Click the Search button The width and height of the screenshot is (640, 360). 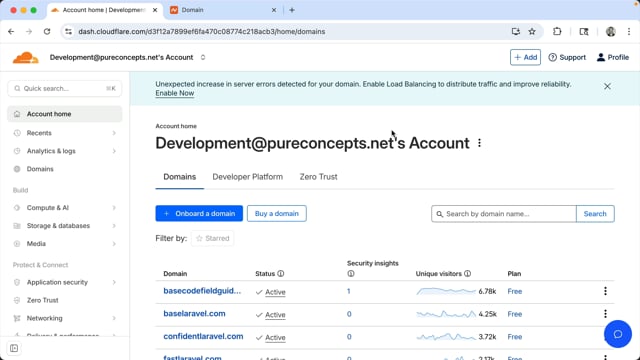pos(595,214)
